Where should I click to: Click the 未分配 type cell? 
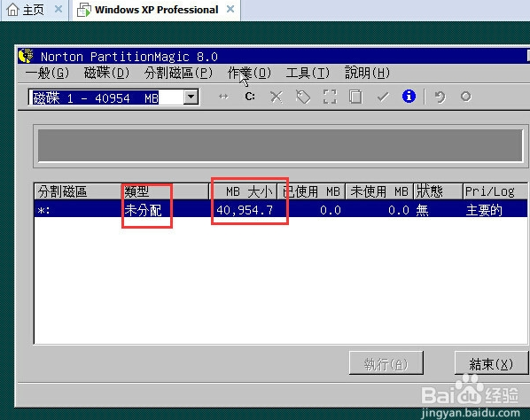click(x=144, y=210)
